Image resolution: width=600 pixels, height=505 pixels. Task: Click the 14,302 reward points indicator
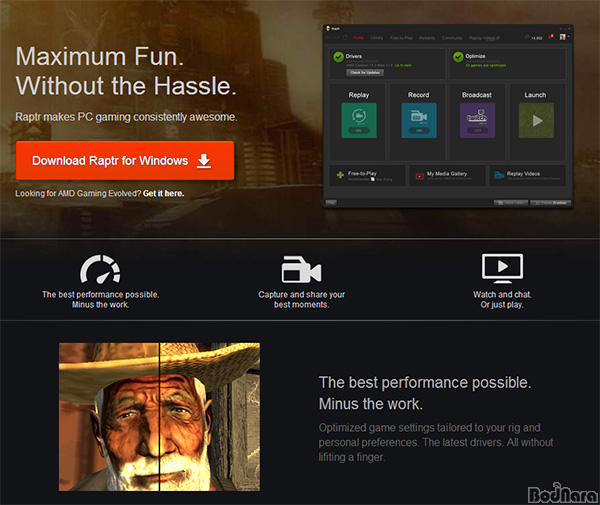point(534,37)
